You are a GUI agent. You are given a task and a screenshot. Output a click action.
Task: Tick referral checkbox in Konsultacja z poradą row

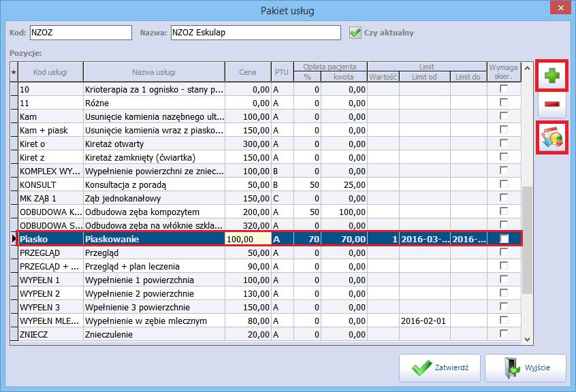[504, 184]
